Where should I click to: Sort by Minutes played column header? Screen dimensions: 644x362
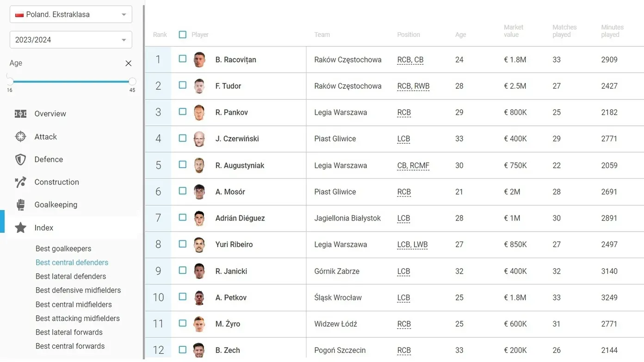[x=612, y=31]
